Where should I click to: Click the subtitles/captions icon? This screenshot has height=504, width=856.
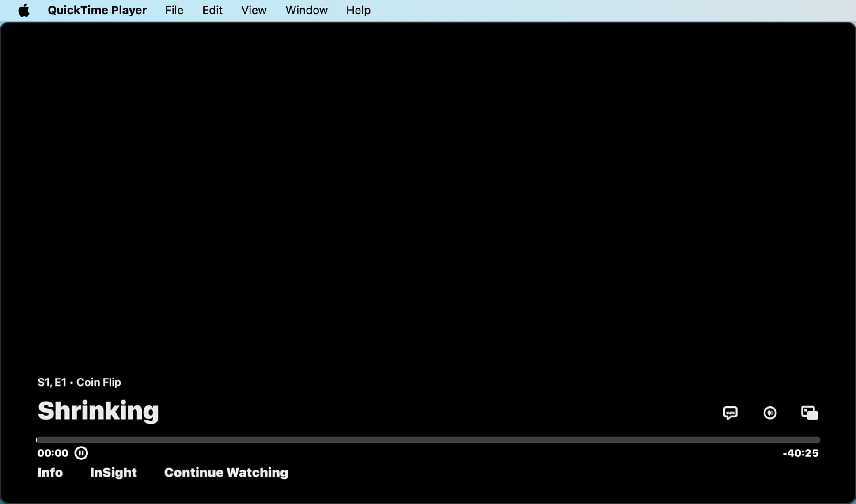[x=731, y=413]
